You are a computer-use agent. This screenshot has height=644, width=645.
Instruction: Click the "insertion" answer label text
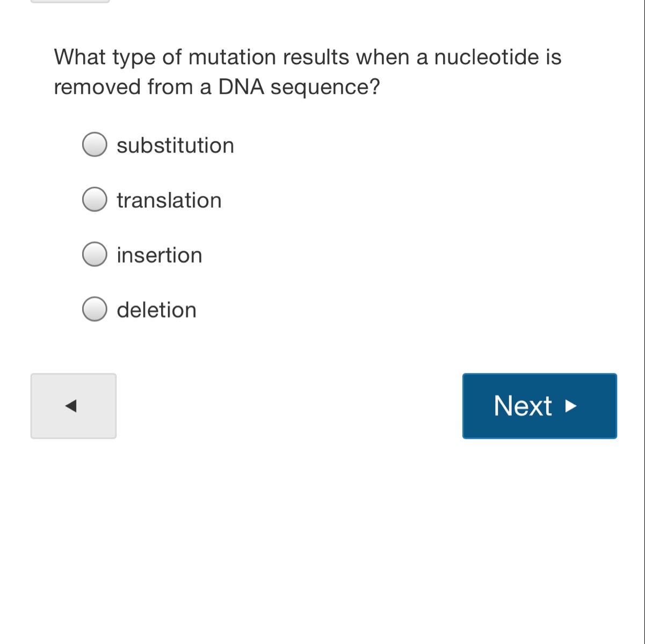[x=160, y=255]
